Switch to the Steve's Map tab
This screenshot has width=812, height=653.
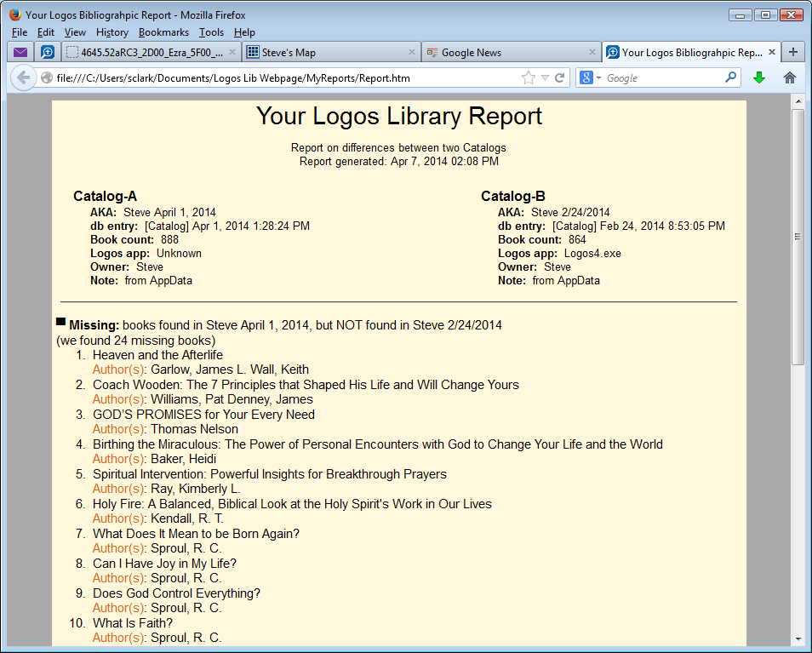point(331,52)
